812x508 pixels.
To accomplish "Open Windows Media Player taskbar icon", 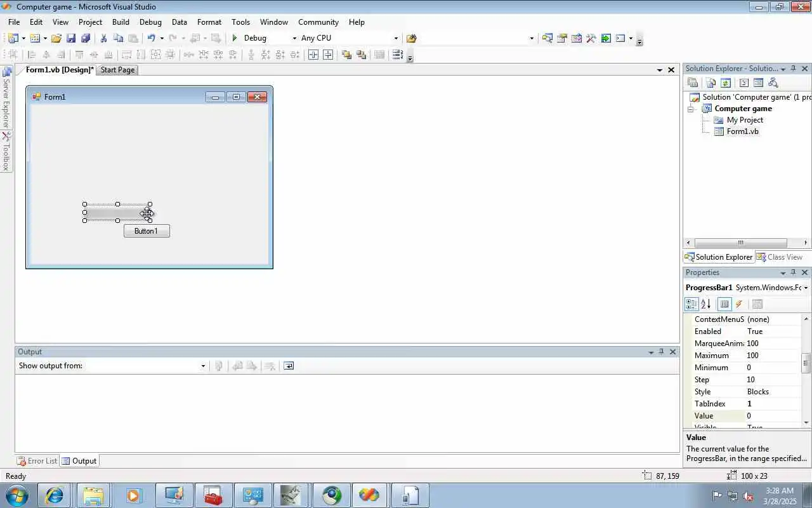I will click(133, 495).
